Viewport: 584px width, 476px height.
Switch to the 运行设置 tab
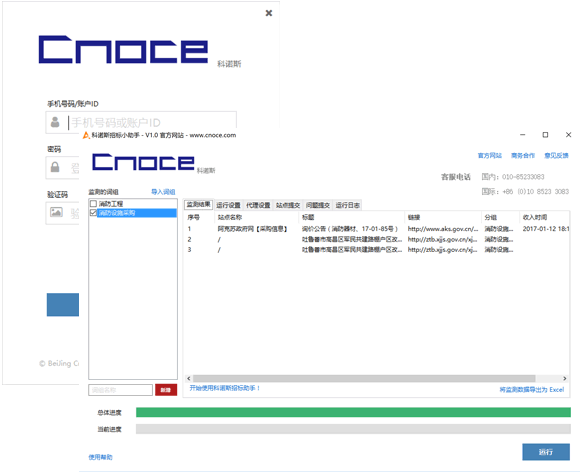[228, 205]
